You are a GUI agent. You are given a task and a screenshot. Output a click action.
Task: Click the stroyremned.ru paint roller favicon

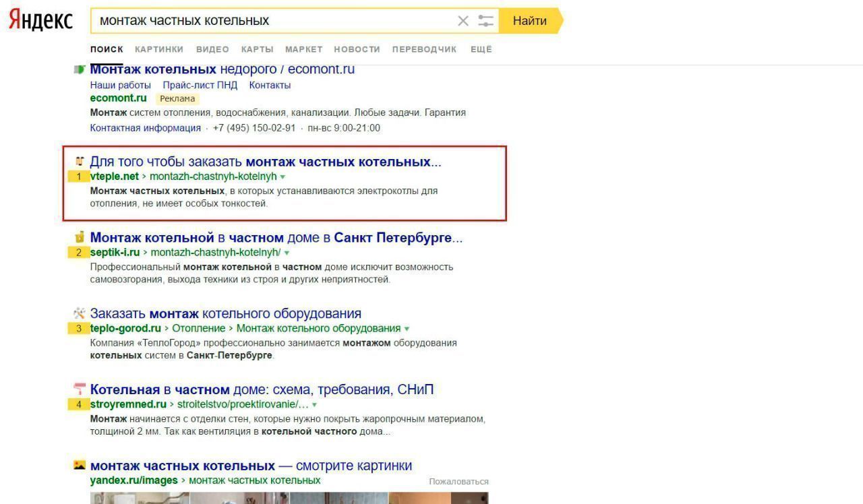coord(80,389)
